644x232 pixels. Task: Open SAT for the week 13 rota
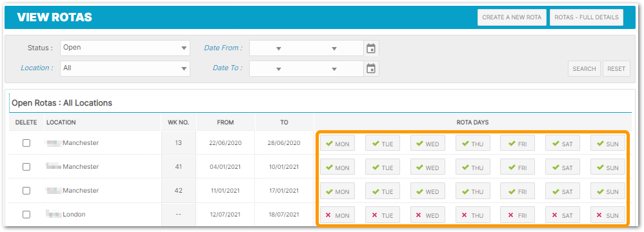[563, 144]
